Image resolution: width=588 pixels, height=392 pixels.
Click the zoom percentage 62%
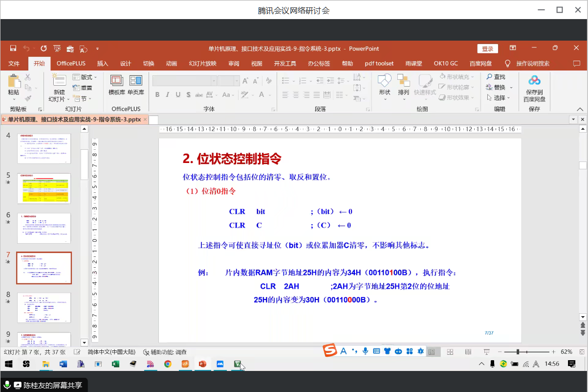(x=566, y=352)
